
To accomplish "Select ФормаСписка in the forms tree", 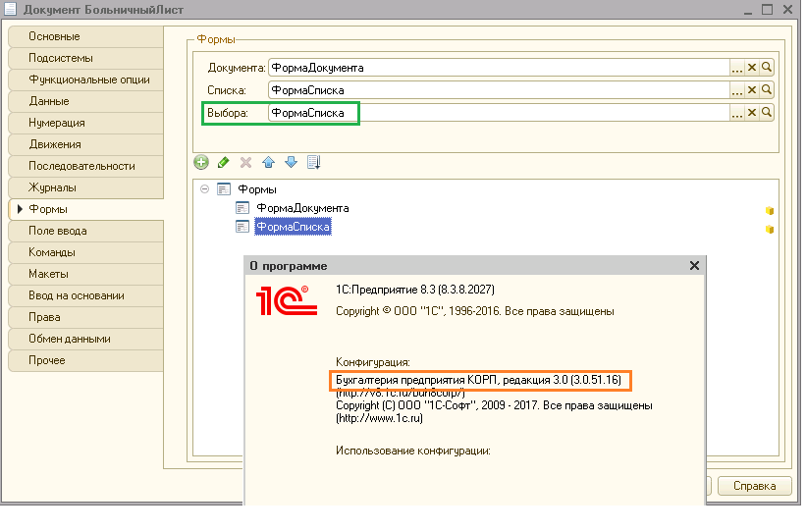I will coord(293,227).
